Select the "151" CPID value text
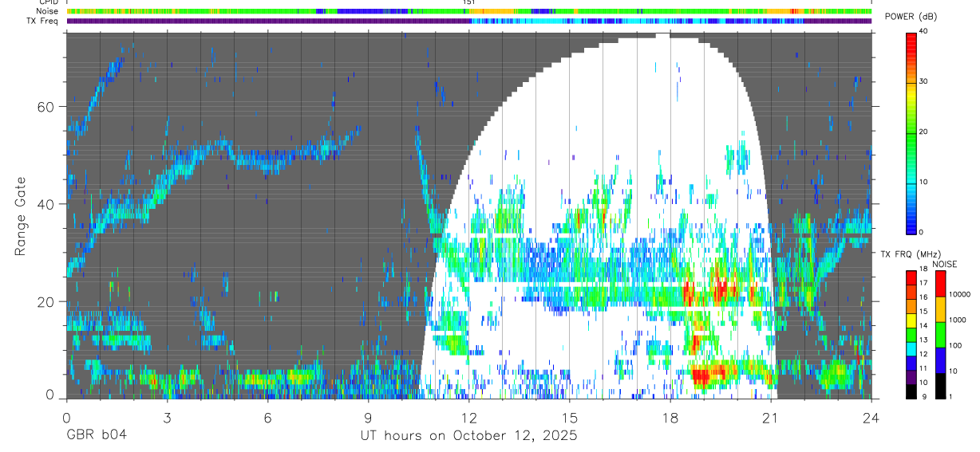 coord(468,3)
